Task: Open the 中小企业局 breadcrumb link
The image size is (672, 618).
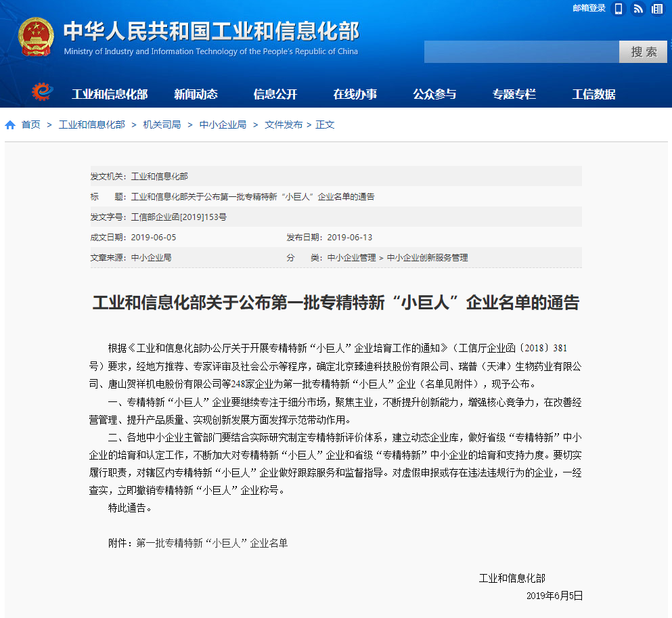Action: tap(223, 125)
